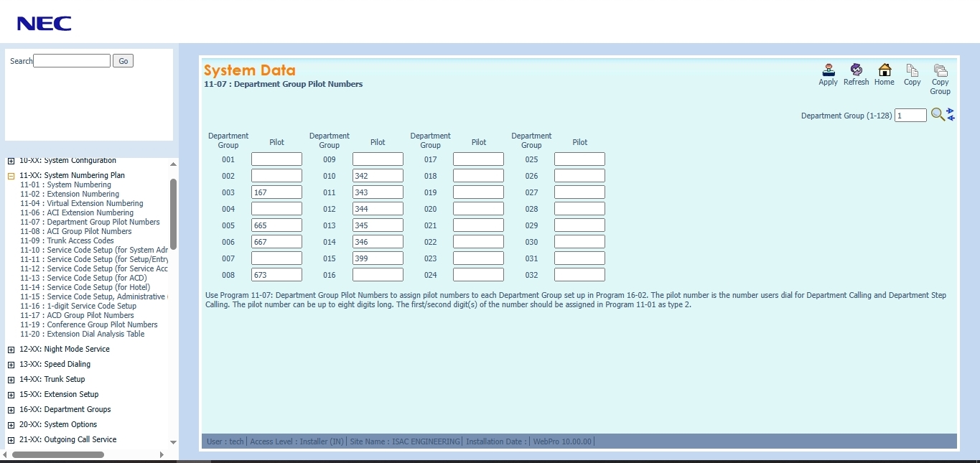Click the Refresh icon
This screenshot has height=463, width=980.
coord(856,70)
